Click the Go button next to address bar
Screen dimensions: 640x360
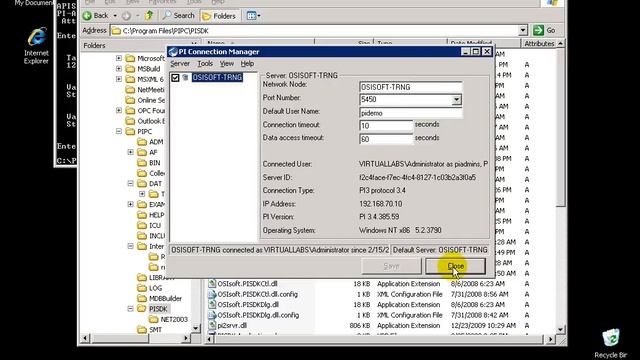pyautogui.click(x=545, y=30)
